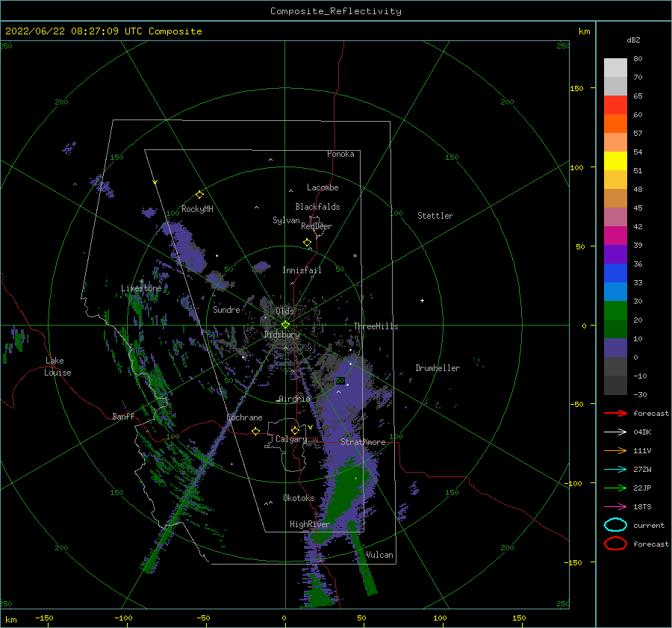This screenshot has width=672, height=628.
Task: Click the Stettler city label
Action: [435, 216]
